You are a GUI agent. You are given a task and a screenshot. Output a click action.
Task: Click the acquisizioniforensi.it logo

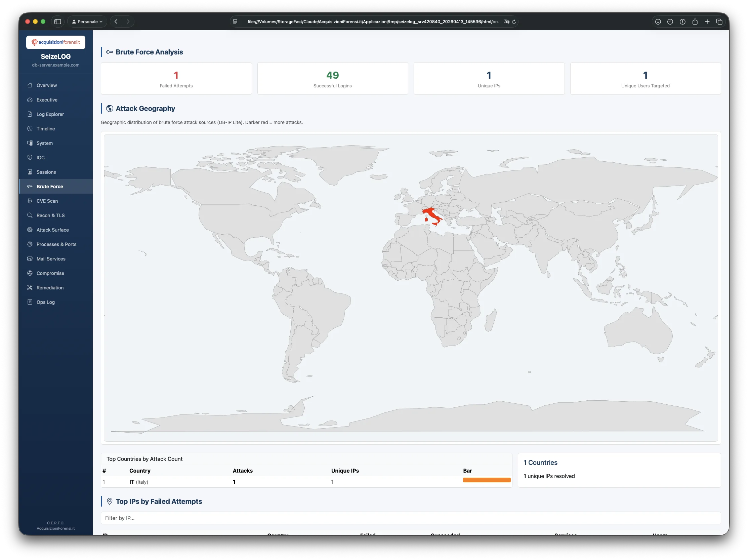(55, 42)
